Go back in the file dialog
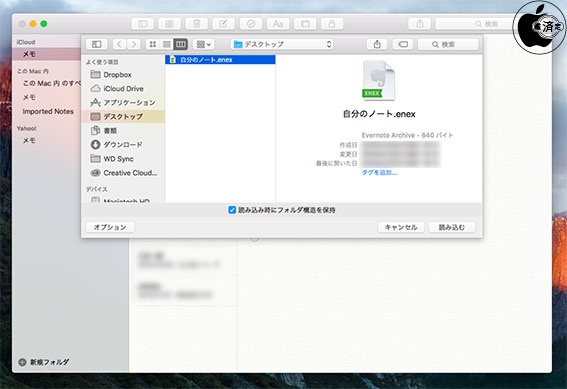The width and height of the screenshot is (567, 389). pos(119,44)
